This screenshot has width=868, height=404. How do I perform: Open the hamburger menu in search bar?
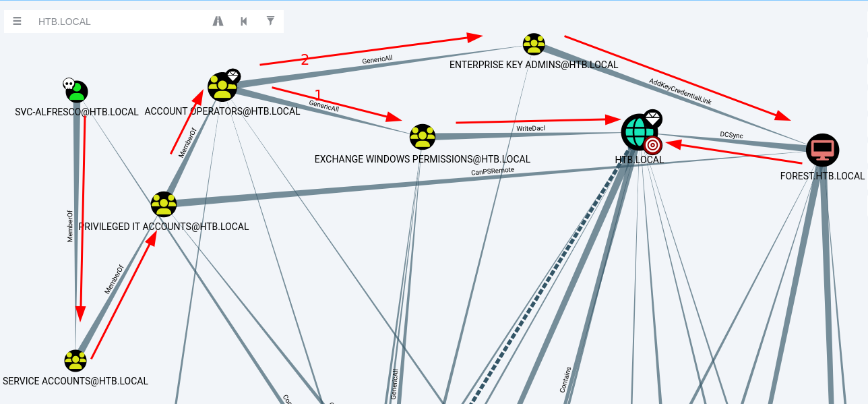pos(17,22)
